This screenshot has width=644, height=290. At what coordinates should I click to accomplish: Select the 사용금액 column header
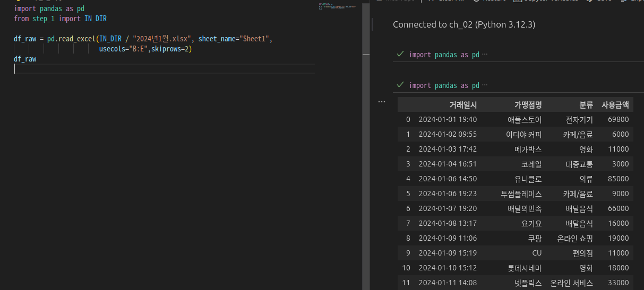pos(615,104)
